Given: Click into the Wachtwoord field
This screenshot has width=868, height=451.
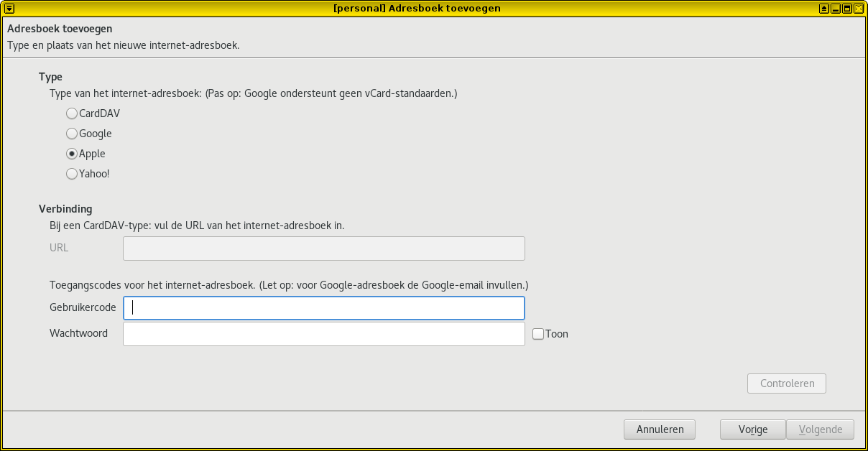Looking at the screenshot, I should tap(324, 333).
